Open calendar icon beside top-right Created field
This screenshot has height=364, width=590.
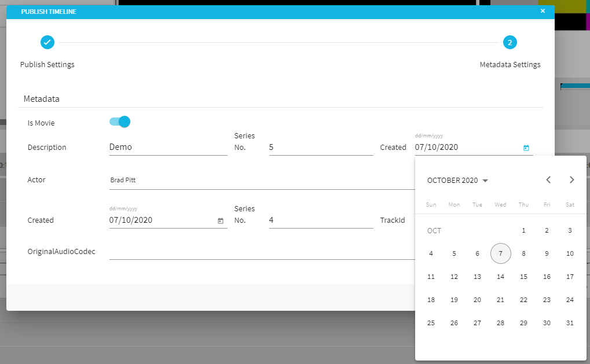526,148
